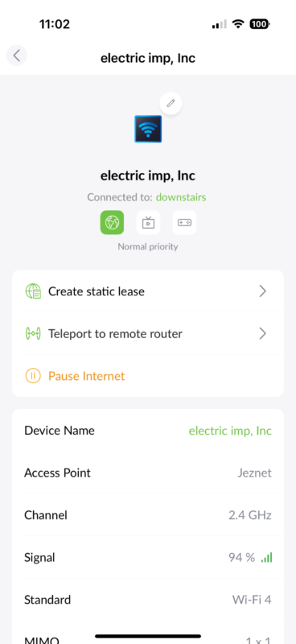Tap the Wi-Fi status bar icon
Screen dimensions: 296x644
(x=238, y=24)
